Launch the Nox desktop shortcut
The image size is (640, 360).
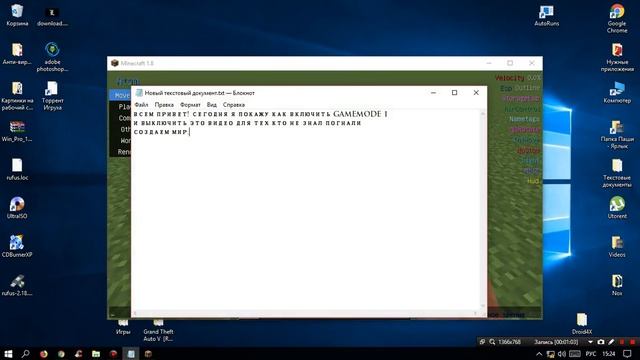(x=617, y=285)
